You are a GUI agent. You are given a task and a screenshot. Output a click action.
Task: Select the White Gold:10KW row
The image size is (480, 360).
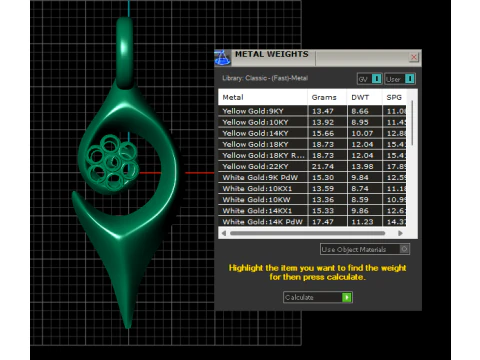tap(312, 199)
